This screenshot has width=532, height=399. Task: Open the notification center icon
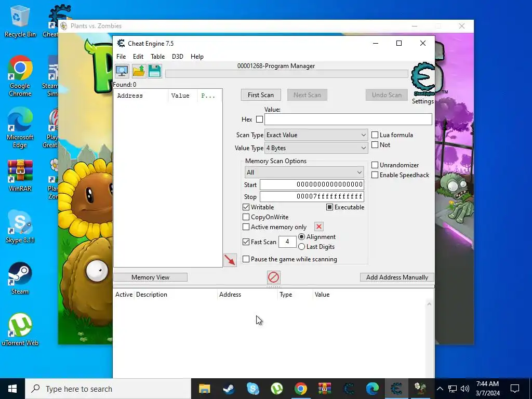point(515,389)
